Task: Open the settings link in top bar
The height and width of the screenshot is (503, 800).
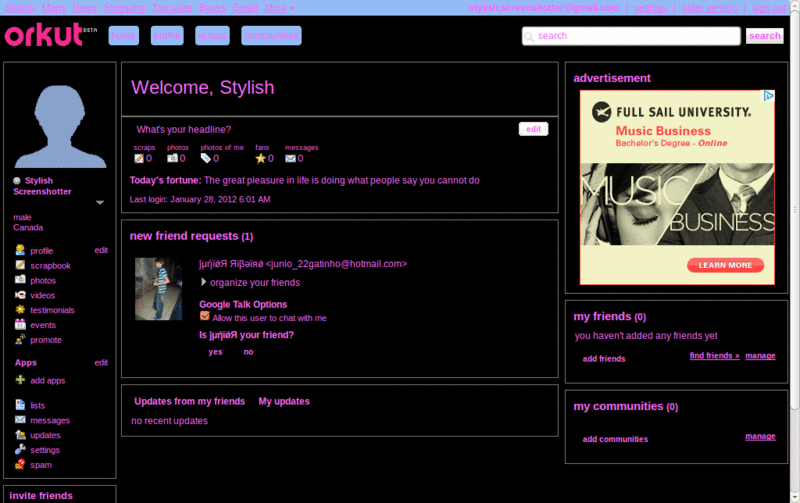Action: click(650, 8)
